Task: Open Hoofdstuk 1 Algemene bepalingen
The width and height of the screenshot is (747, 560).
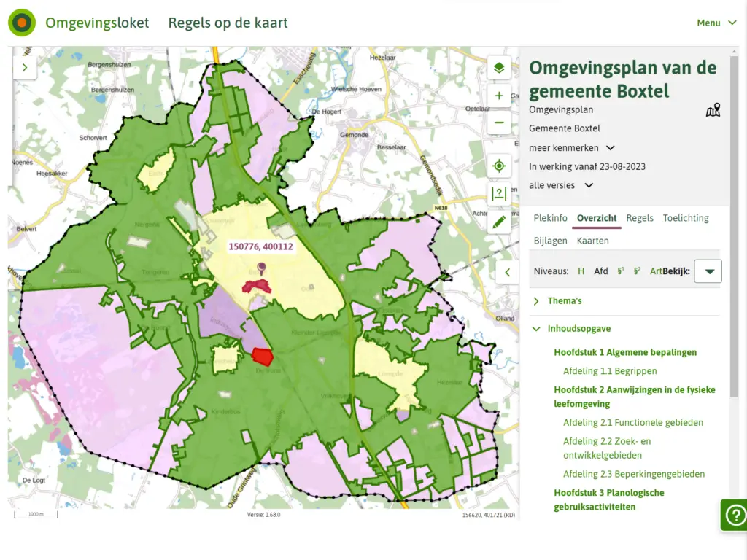Action: (x=625, y=352)
